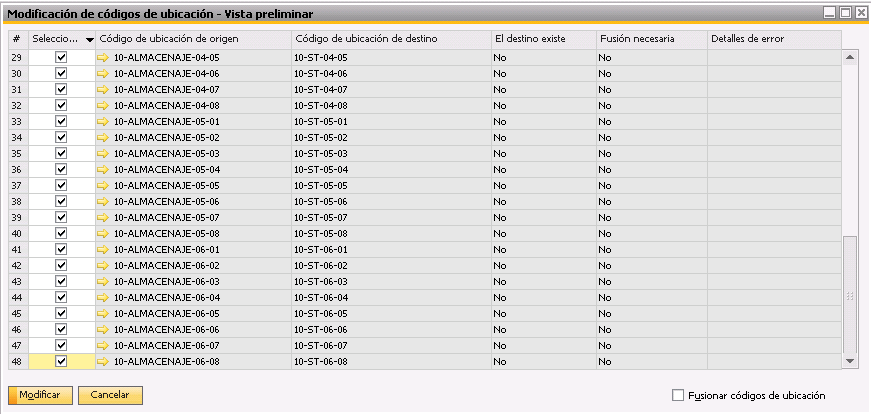Open drill-down arrow for 10-ALMACENAJE-06-01

point(103,250)
